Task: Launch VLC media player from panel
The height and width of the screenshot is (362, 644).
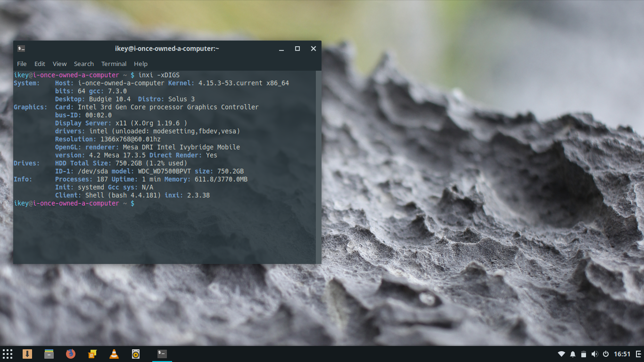Action: (x=114, y=354)
